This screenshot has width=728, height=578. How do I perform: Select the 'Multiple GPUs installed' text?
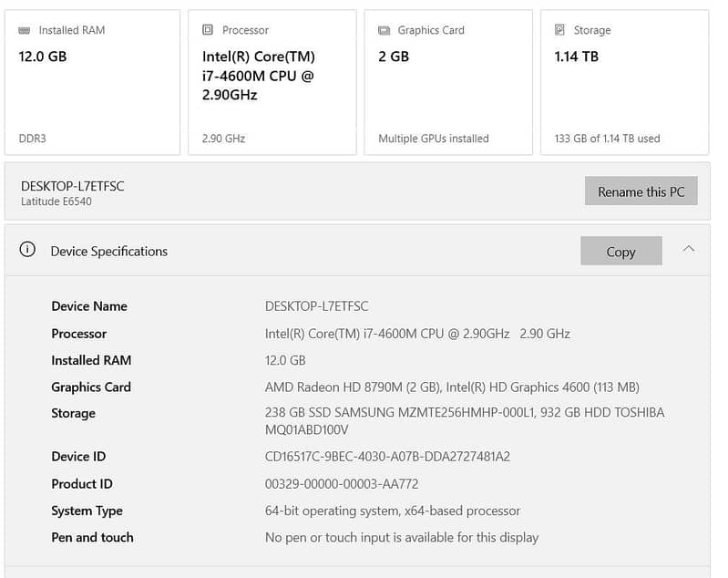434,139
